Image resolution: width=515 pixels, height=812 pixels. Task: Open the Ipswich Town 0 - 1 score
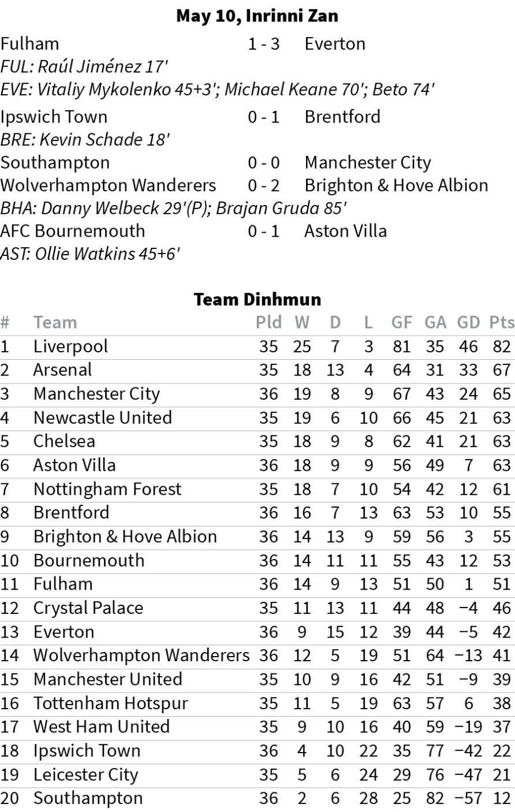click(x=263, y=117)
